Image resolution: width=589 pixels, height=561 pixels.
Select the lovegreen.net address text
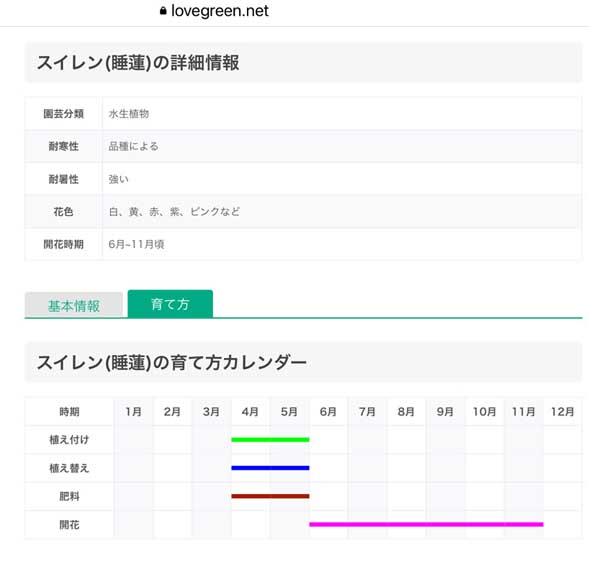[x=220, y=11]
